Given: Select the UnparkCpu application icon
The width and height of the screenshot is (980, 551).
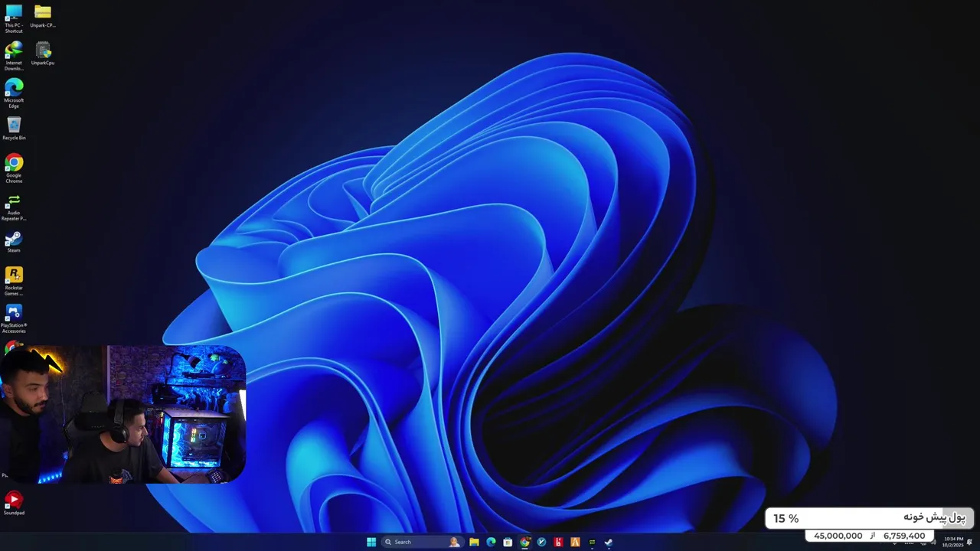Looking at the screenshot, I should point(43,54).
